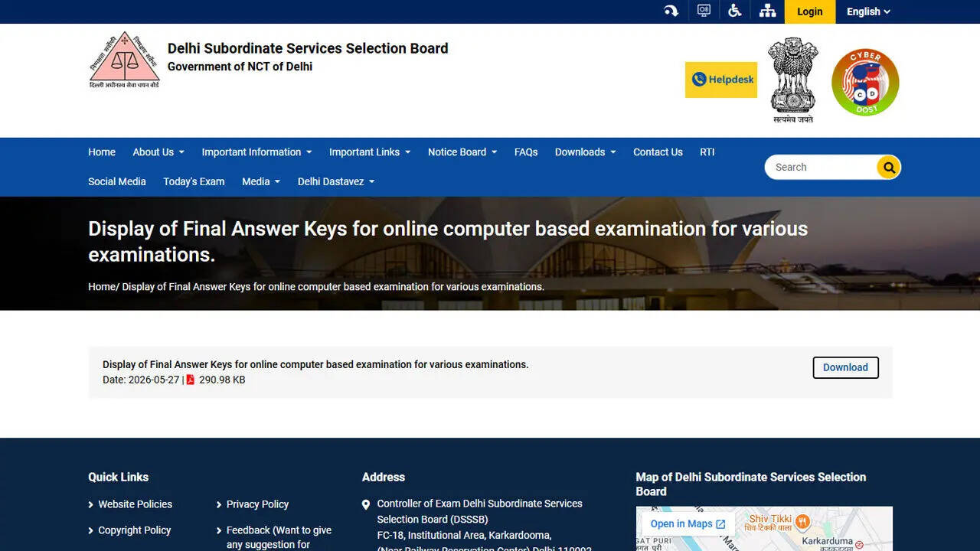Open the Copyright Policy link
Screen dimensions: 980x551
tap(134, 530)
